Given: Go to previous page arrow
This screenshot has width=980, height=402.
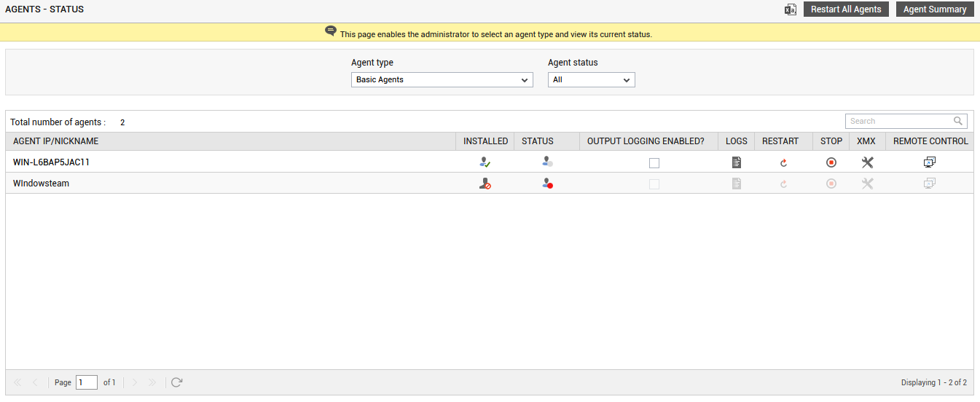Looking at the screenshot, I should click(34, 382).
